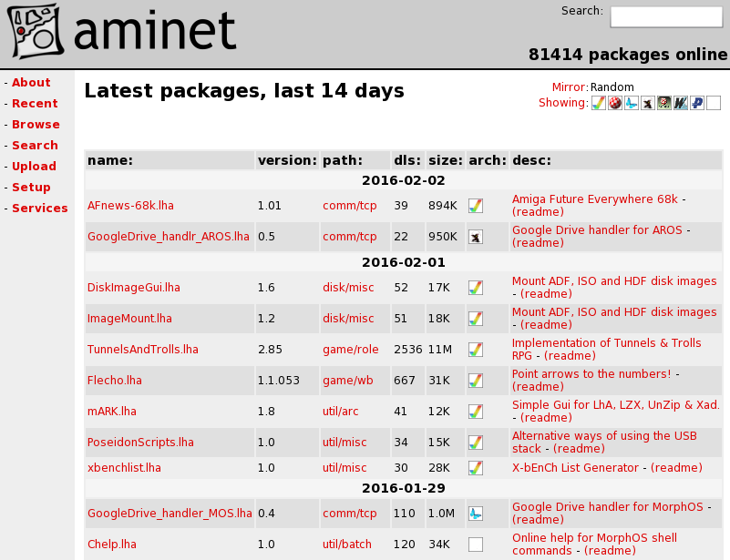Click the MorphOS butterfly icon for GoogleDrive_handler_MOS.lha
The height and width of the screenshot is (560, 730).
(x=476, y=514)
